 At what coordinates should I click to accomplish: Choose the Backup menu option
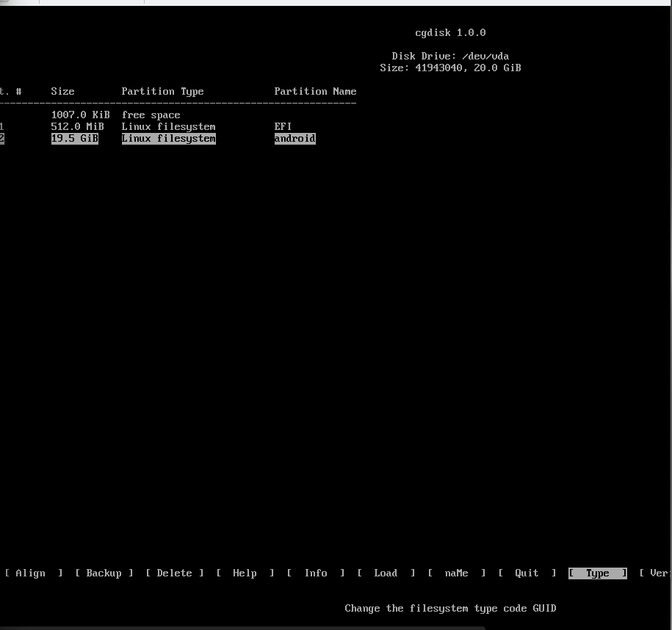[104, 573]
